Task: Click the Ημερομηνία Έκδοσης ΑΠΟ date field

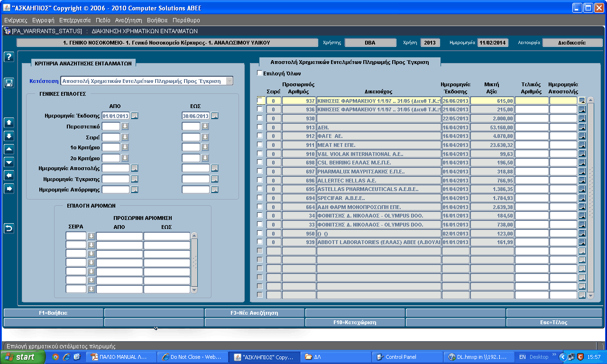Action: 116,116
